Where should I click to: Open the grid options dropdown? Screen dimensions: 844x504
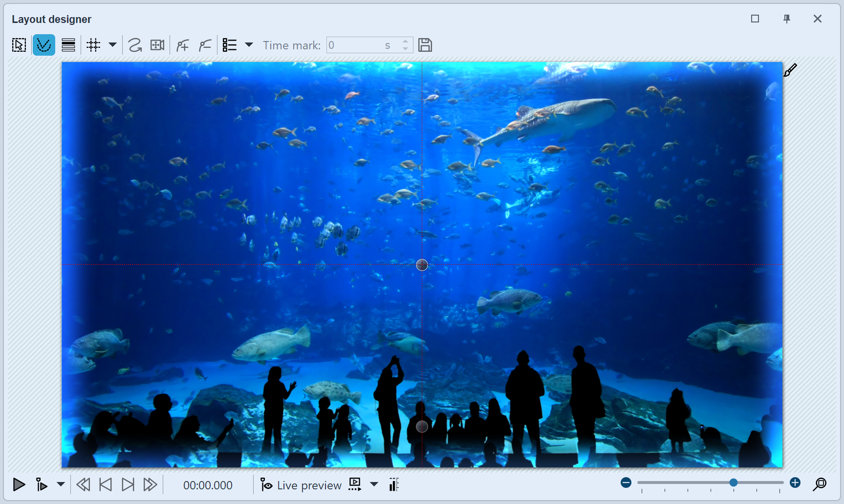[x=113, y=45]
